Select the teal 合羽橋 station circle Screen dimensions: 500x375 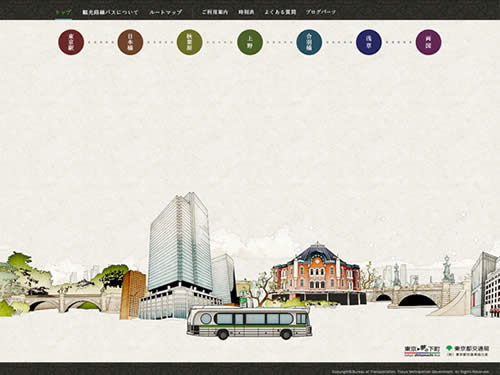[309, 42]
